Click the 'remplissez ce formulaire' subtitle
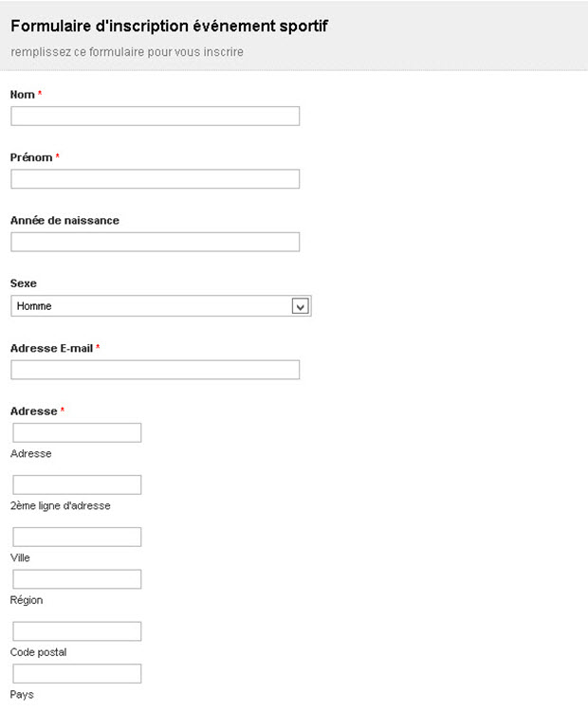The height and width of the screenshot is (711, 588). pyautogui.click(x=127, y=52)
